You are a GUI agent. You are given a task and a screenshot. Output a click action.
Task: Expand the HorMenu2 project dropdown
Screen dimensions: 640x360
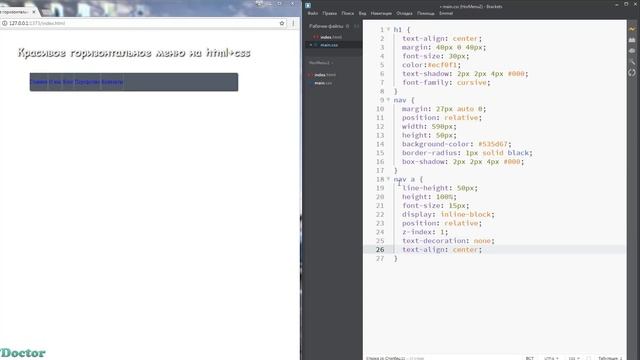pos(321,63)
